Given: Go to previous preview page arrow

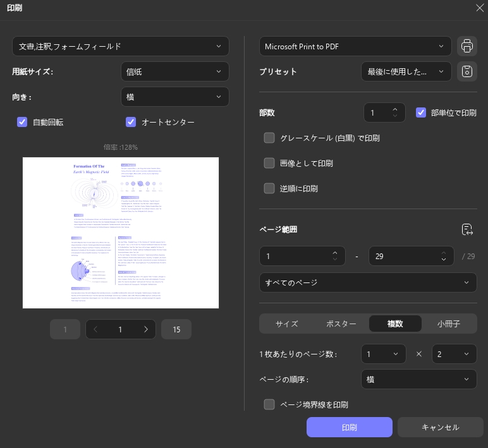Looking at the screenshot, I should click(95, 329).
